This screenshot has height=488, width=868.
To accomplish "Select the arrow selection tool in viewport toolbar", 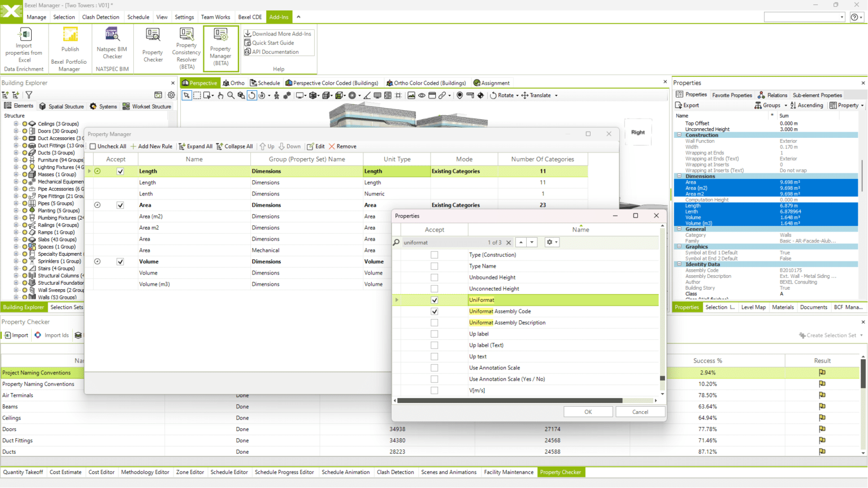I will pos(186,95).
